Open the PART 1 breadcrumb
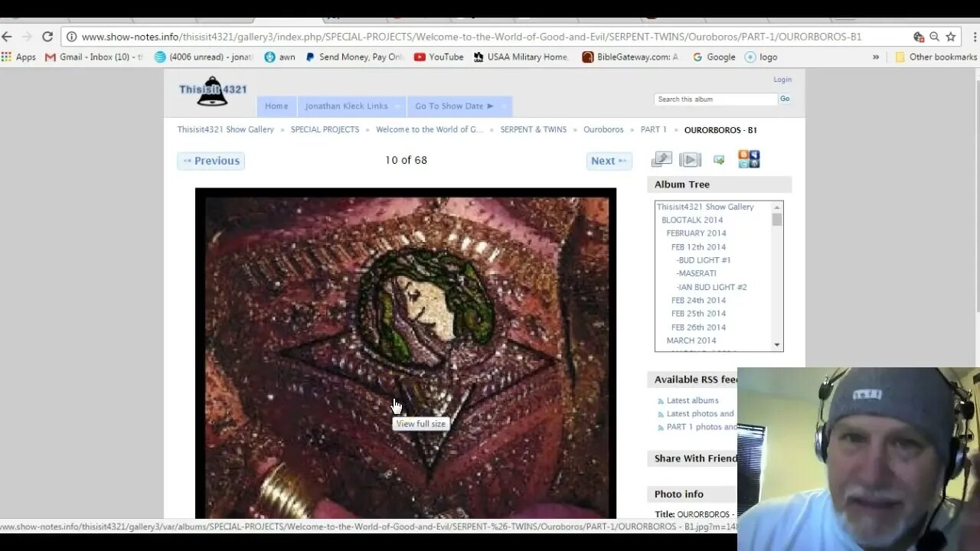This screenshot has width=980, height=551. point(654,129)
